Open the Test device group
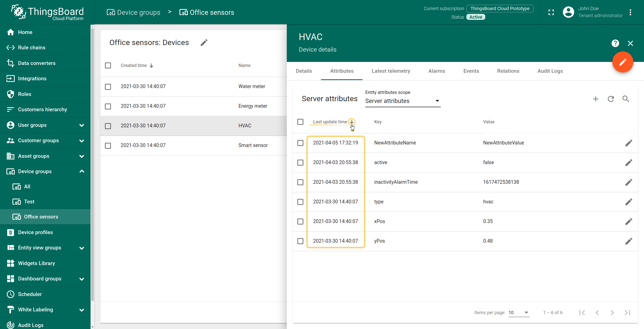The height and width of the screenshot is (329, 644). click(x=45, y=202)
